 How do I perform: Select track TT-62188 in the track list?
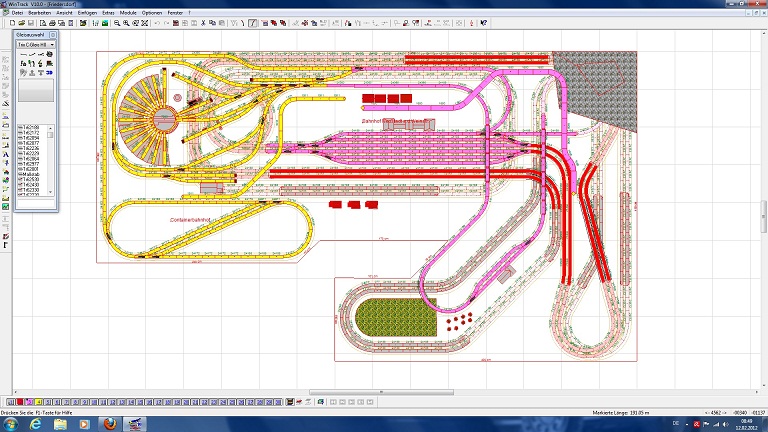click(x=29, y=127)
